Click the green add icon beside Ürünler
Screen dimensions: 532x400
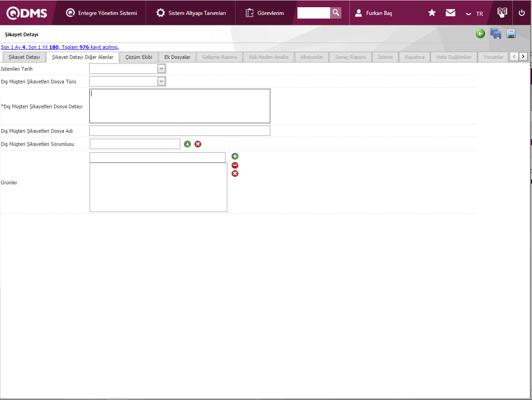(x=235, y=156)
